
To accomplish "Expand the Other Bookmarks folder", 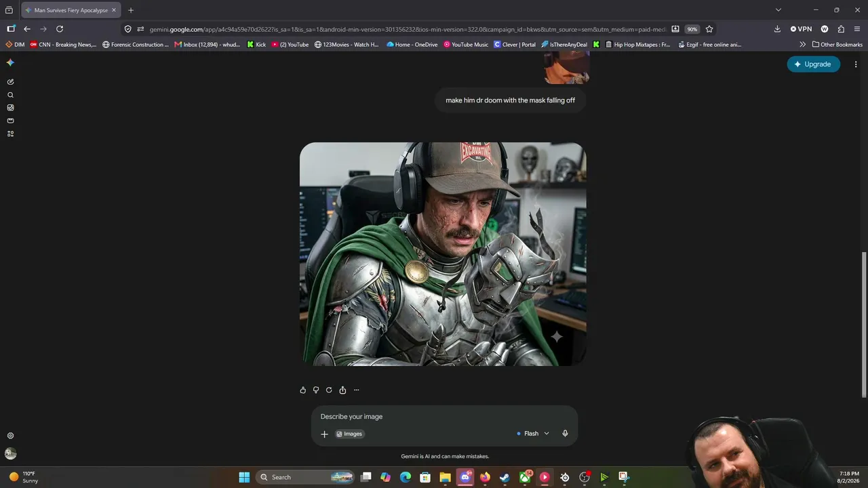I will [837, 45].
